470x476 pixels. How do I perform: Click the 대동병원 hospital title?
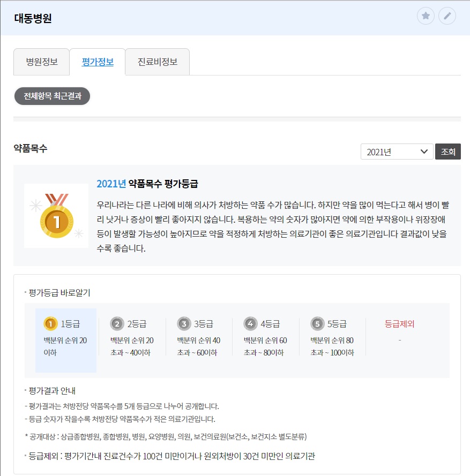pos(33,18)
